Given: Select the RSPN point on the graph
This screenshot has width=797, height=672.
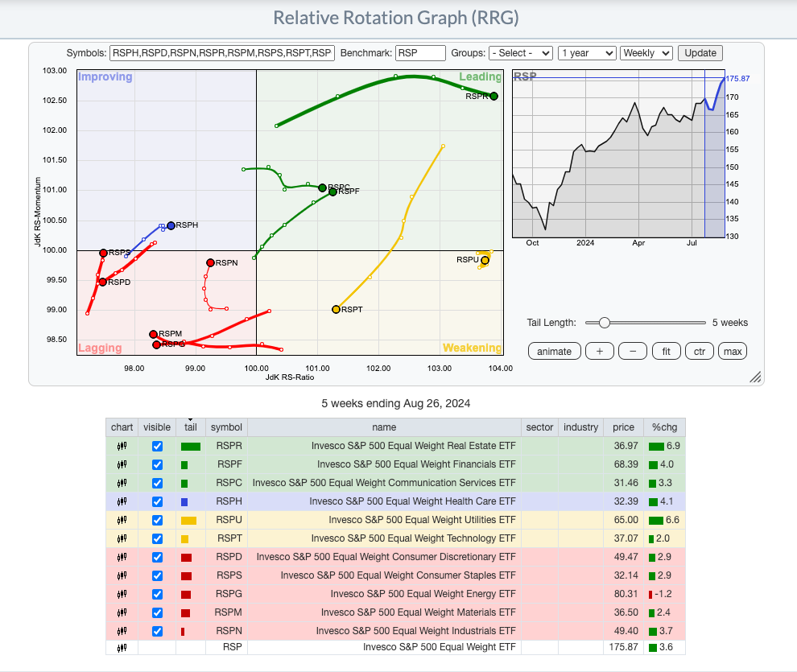Looking at the screenshot, I should point(210,262).
